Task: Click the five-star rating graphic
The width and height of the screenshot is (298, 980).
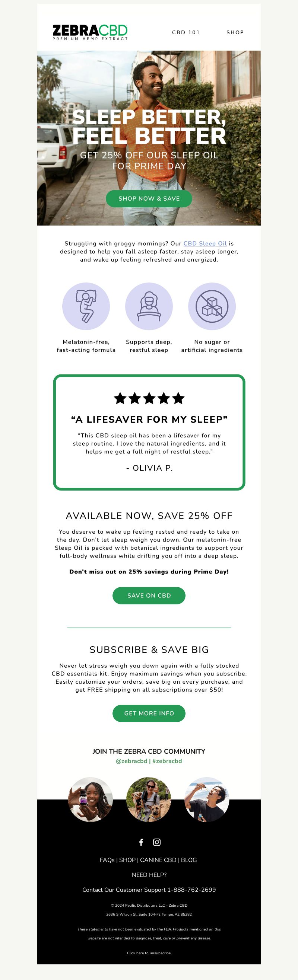Action: point(149,398)
